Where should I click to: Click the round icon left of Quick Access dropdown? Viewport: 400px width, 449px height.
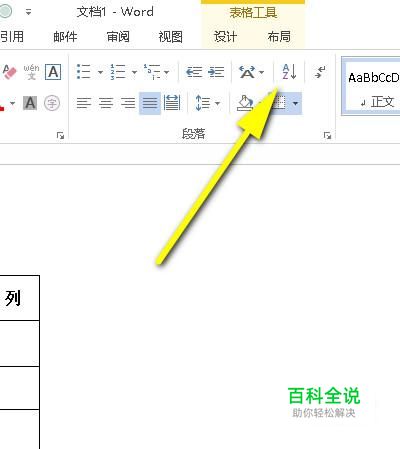[5, 11]
